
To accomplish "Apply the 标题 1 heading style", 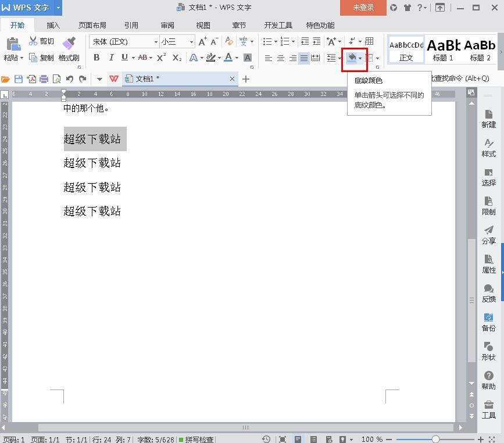I will click(443, 49).
